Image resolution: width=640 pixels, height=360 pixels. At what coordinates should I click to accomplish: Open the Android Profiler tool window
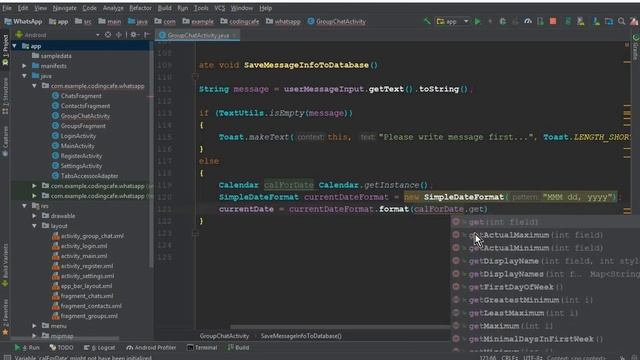click(x=151, y=348)
